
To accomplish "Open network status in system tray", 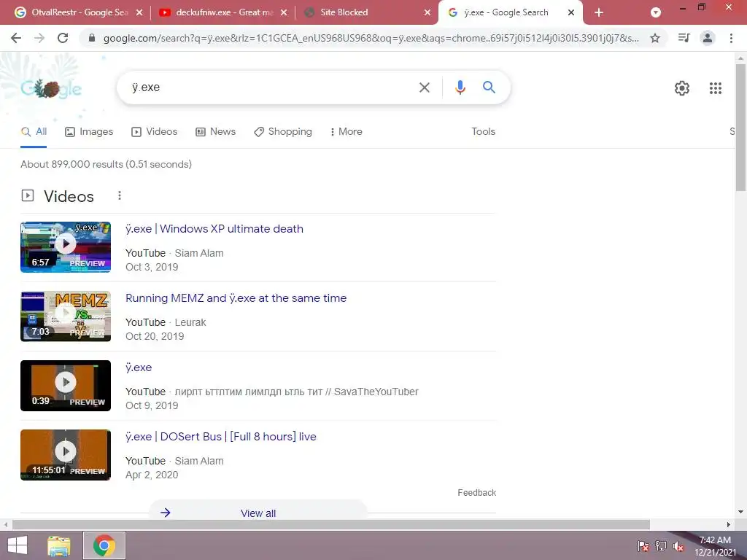I will (x=661, y=546).
